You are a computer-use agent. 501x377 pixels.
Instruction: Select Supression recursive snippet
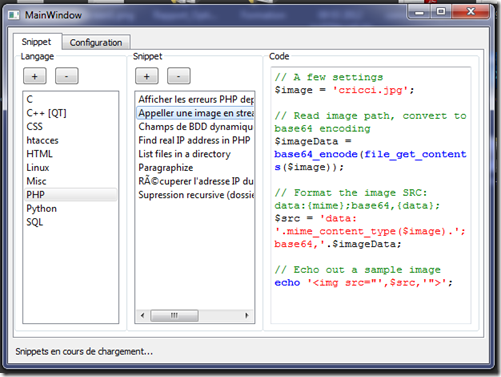(x=195, y=195)
